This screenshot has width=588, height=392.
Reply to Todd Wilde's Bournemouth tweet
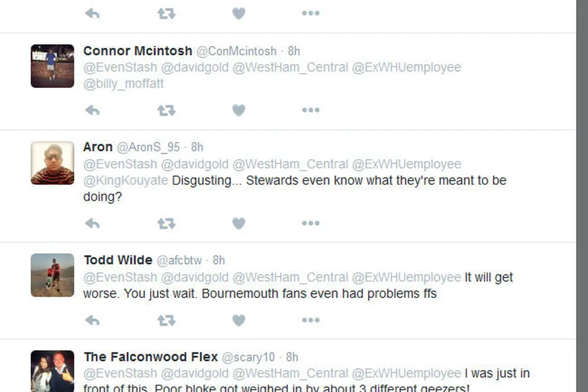(x=92, y=320)
